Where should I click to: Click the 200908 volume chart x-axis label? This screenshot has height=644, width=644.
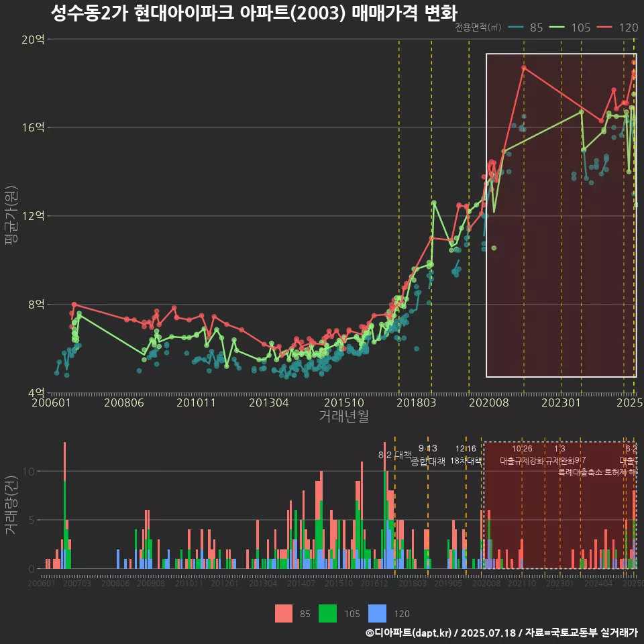[x=151, y=583]
